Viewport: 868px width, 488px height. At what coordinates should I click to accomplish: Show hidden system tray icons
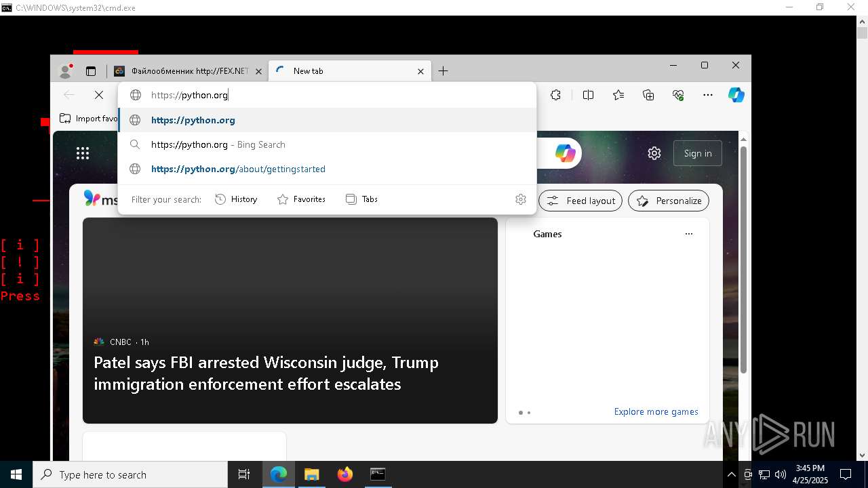tap(732, 474)
